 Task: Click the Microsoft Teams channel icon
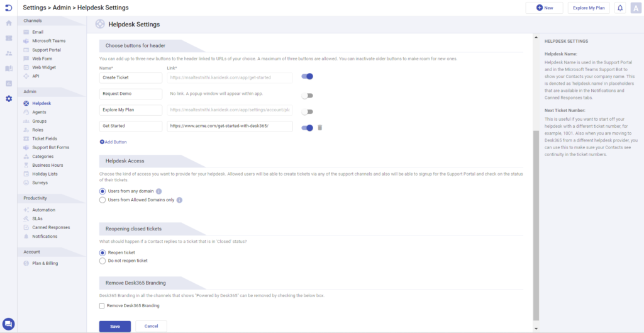pyautogui.click(x=26, y=41)
